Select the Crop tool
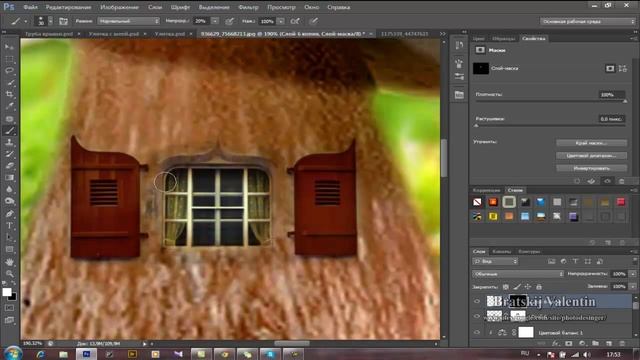This screenshot has width=640, height=360. 9,94
